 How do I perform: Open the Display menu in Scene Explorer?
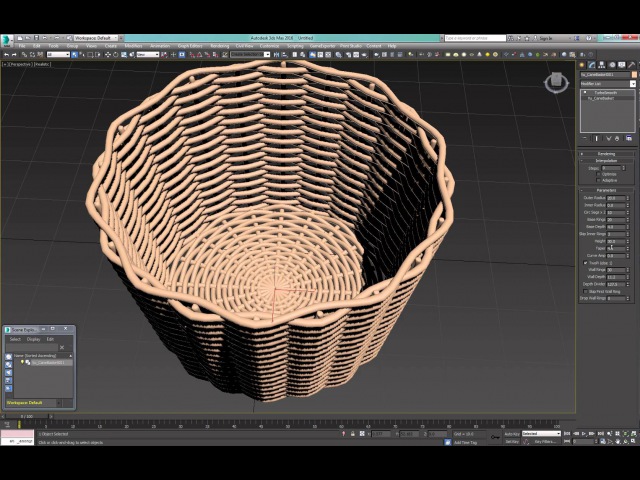(x=33, y=339)
